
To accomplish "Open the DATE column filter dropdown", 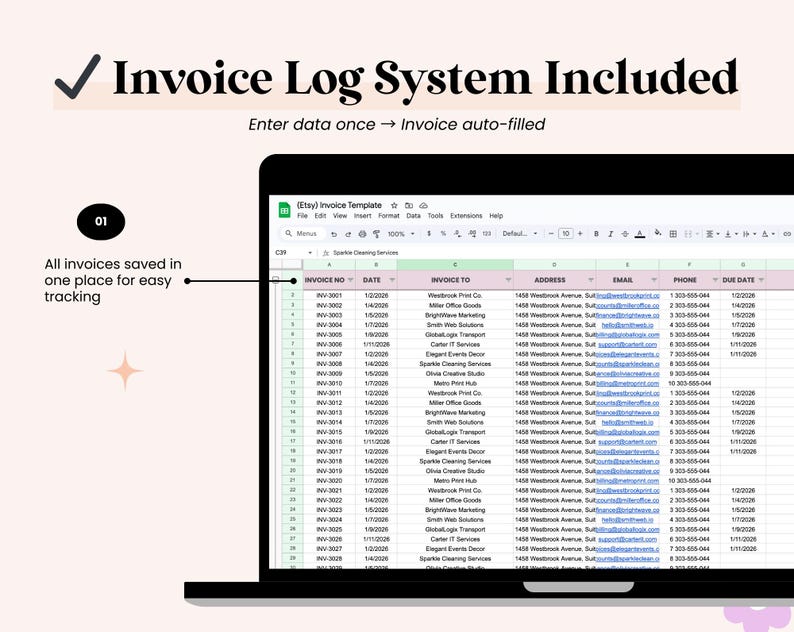I will pos(391,280).
